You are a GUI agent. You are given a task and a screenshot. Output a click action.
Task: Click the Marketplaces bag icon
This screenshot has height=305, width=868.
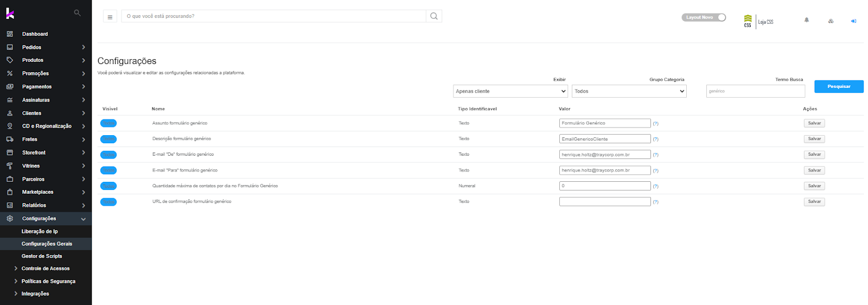point(10,192)
